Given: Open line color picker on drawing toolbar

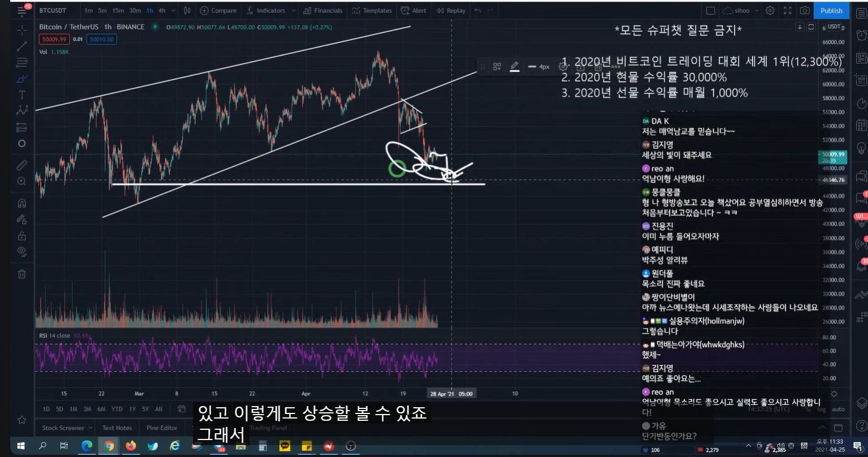Looking at the screenshot, I should (514, 67).
